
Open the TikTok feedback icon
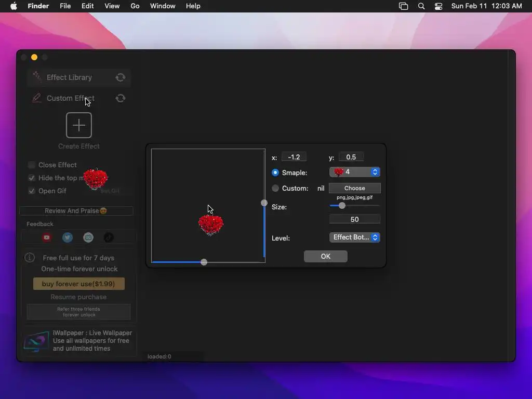point(109,237)
